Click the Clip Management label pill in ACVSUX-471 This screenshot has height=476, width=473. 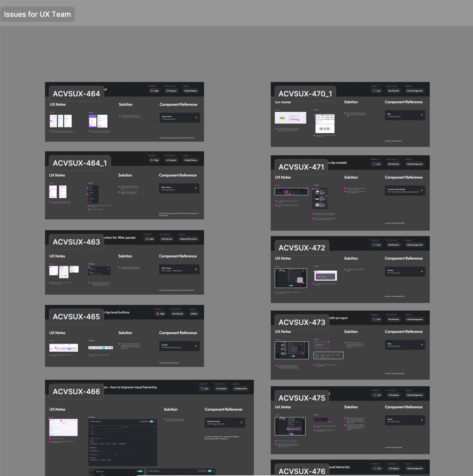[x=414, y=164]
